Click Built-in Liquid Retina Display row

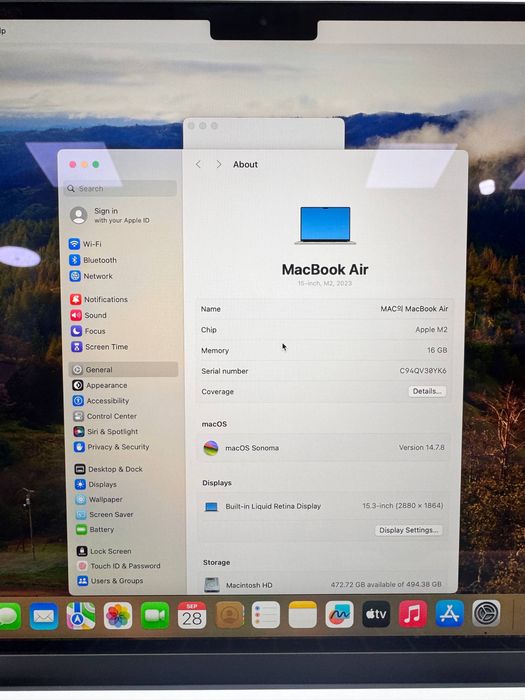[323, 506]
